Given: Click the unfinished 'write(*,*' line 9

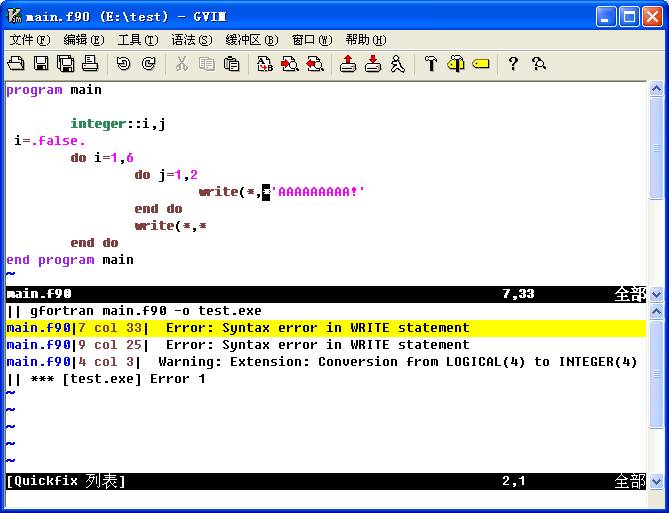Looking at the screenshot, I should (x=171, y=226).
